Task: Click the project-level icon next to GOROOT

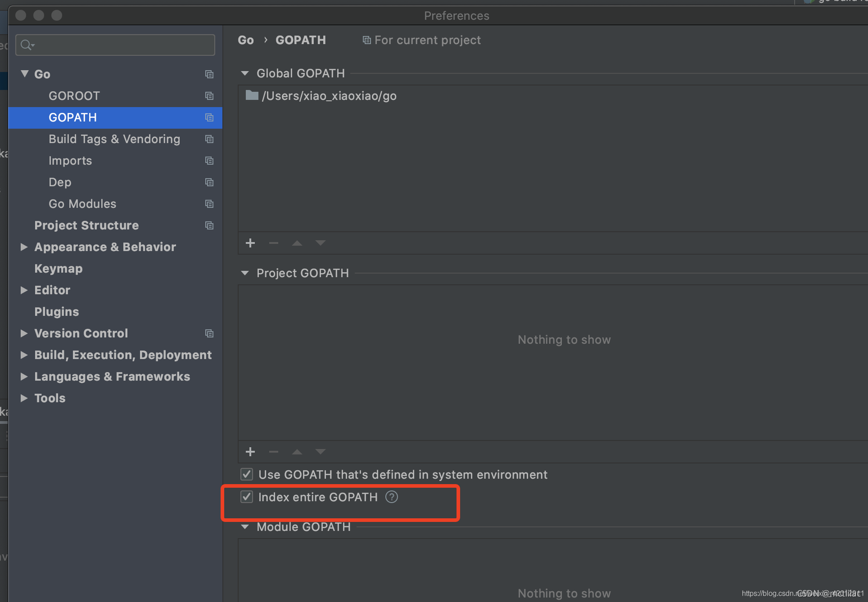Action: 209,96
